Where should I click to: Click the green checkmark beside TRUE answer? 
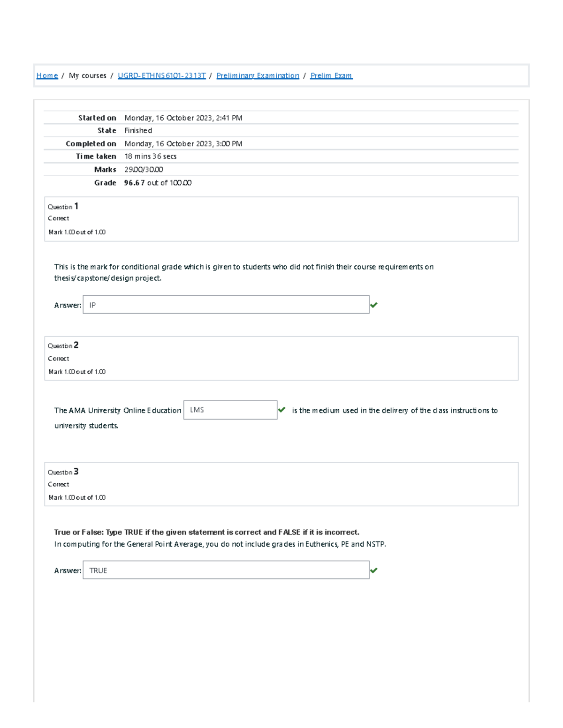pos(375,570)
